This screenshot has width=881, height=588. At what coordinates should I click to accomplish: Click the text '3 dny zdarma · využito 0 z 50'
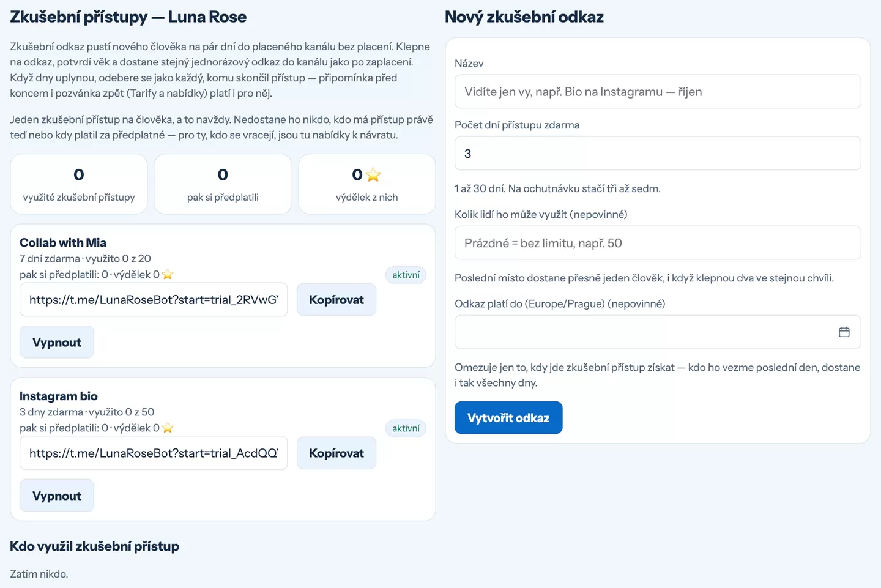[87, 412]
